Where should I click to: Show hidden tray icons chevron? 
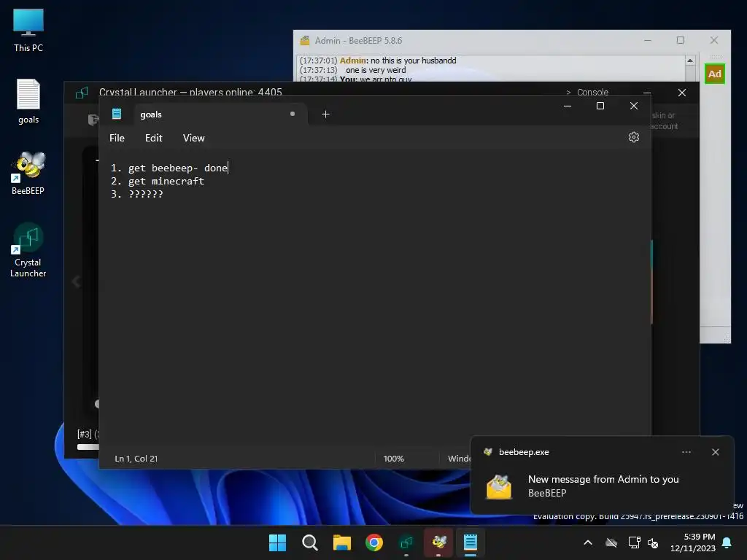pos(588,542)
